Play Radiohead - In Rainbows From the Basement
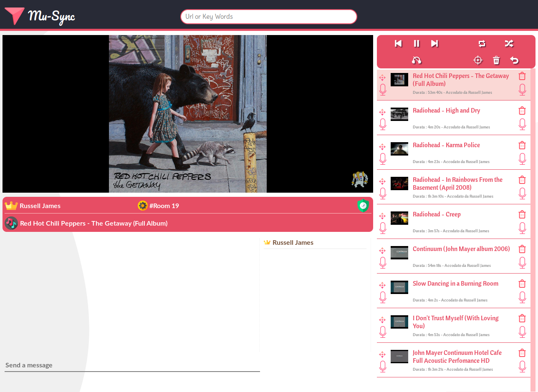 click(457, 183)
